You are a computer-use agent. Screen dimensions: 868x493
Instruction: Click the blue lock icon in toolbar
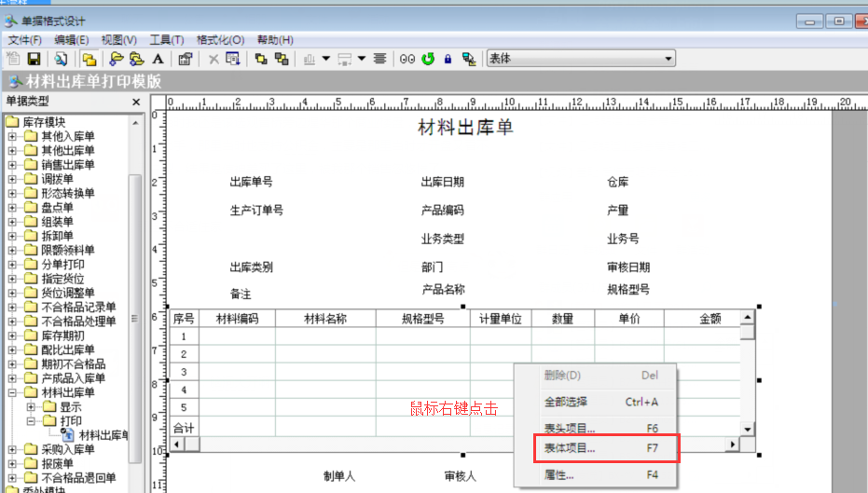pos(448,59)
